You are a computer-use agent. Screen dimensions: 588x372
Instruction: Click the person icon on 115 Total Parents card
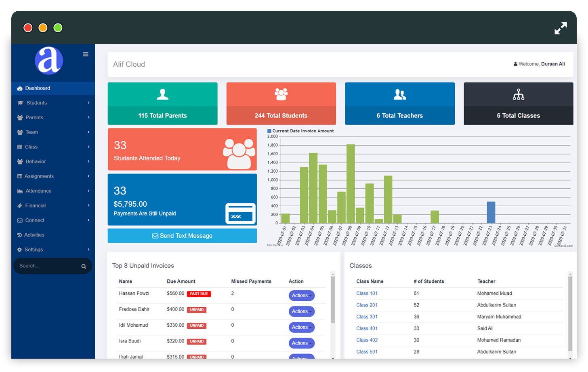(x=162, y=94)
